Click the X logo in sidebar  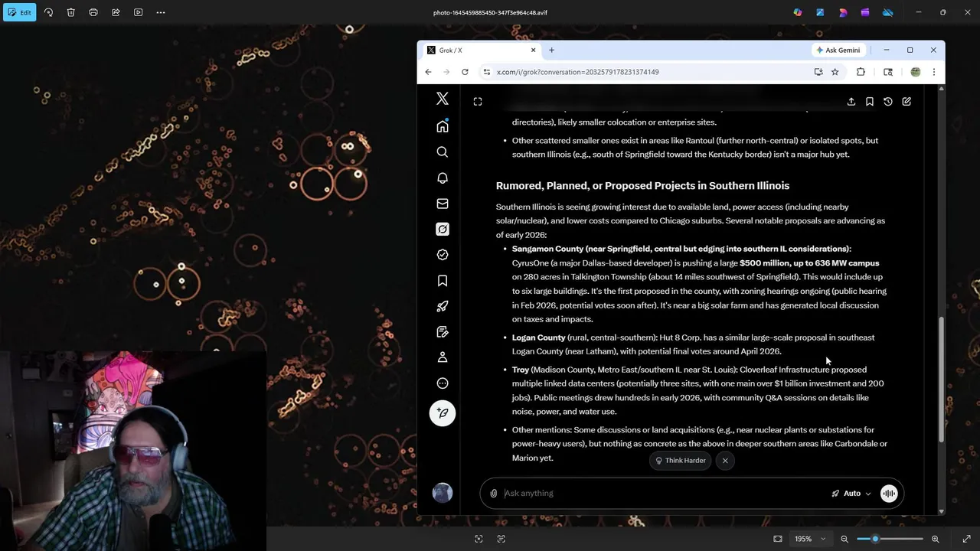(x=443, y=99)
